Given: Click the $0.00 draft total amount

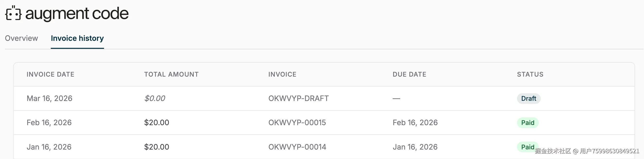Looking at the screenshot, I should click(x=155, y=98).
